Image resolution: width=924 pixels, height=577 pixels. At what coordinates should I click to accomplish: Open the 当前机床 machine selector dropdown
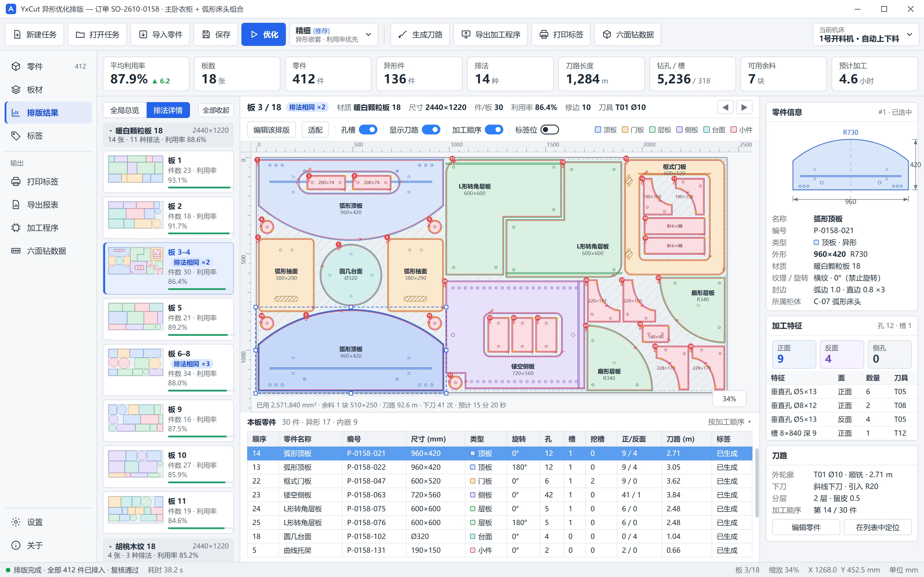(865, 34)
